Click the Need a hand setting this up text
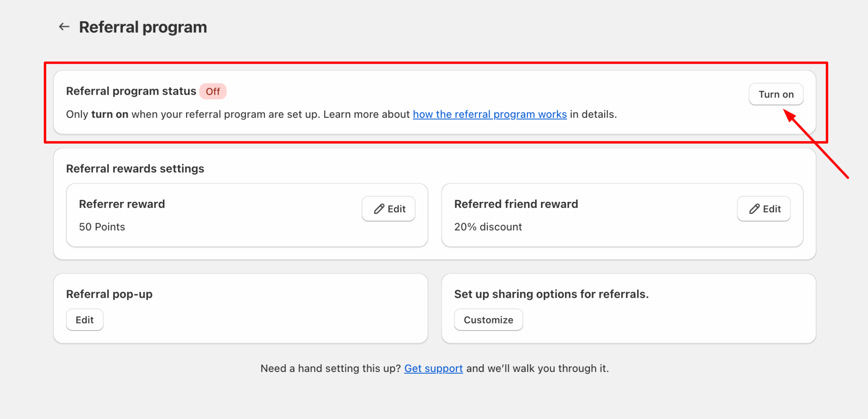The width and height of the screenshot is (868, 419). [x=331, y=369]
